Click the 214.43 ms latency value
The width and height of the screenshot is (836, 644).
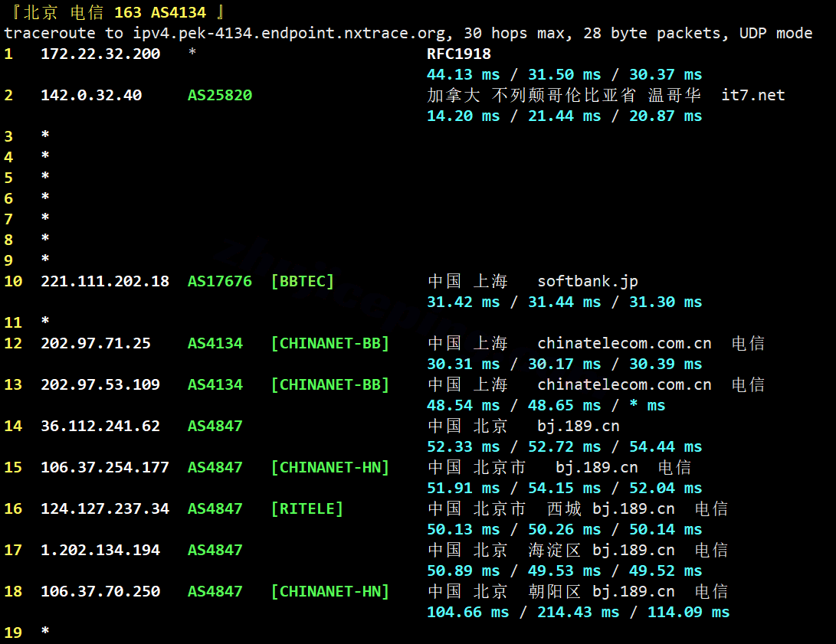pyautogui.click(x=578, y=613)
